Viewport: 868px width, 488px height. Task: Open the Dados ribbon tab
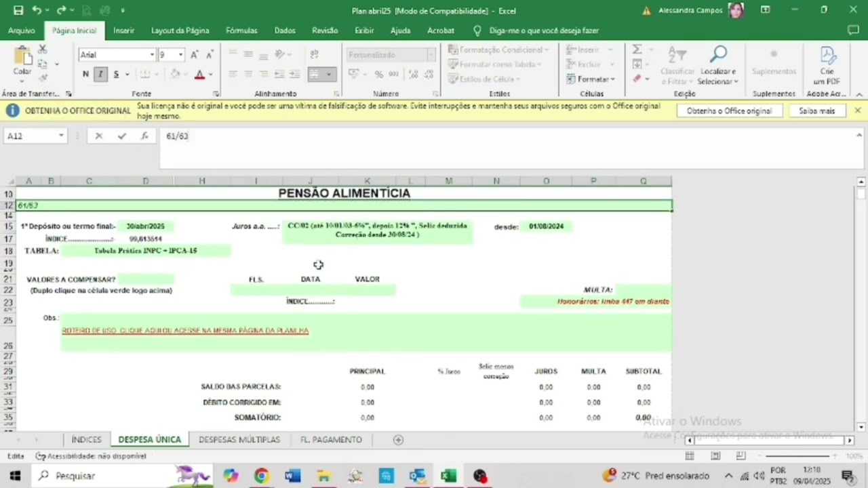[x=285, y=30]
